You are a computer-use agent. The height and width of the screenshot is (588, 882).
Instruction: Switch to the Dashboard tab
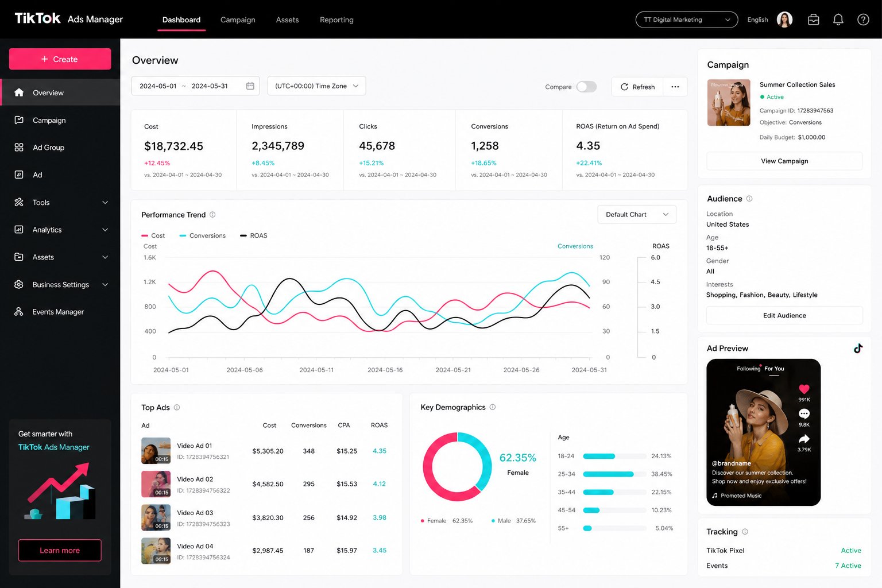click(x=181, y=20)
